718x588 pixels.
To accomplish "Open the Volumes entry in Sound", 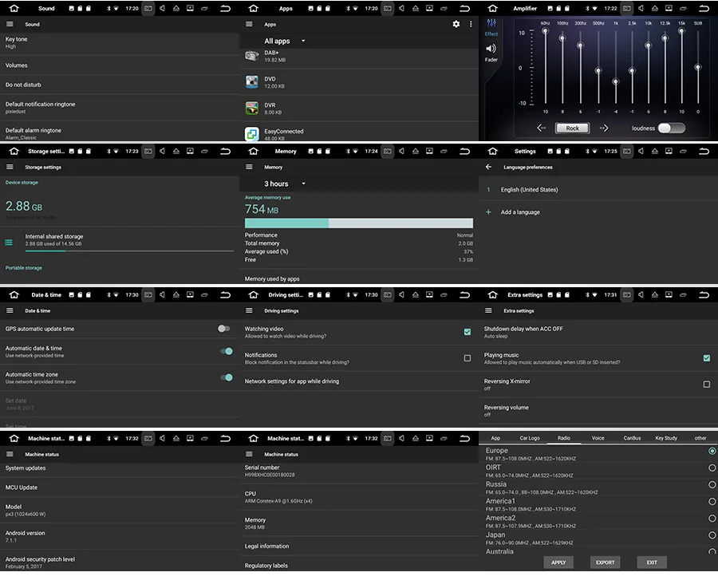I will point(120,65).
